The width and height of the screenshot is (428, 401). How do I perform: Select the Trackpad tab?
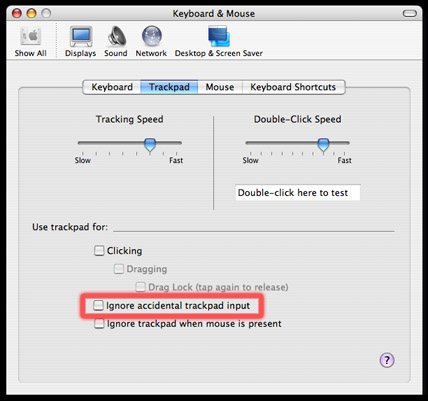pyautogui.click(x=169, y=87)
